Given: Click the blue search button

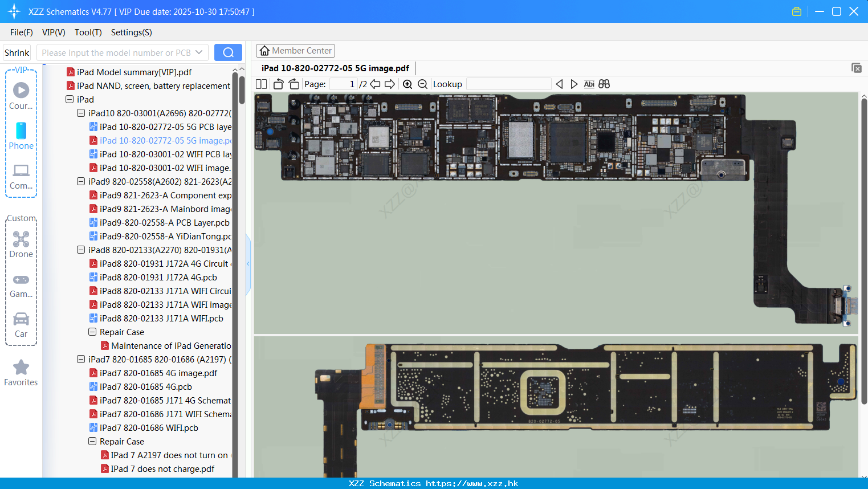Looking at the screenshot, I should coord(228,52).
